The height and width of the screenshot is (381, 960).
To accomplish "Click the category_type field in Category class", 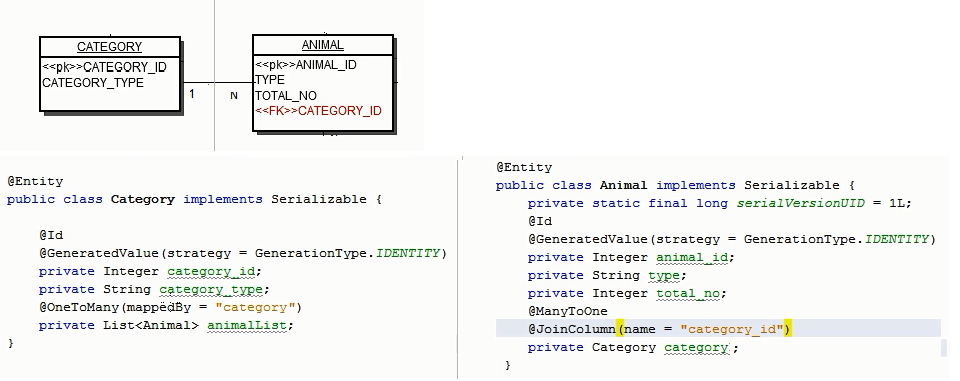I will (211, 289).
